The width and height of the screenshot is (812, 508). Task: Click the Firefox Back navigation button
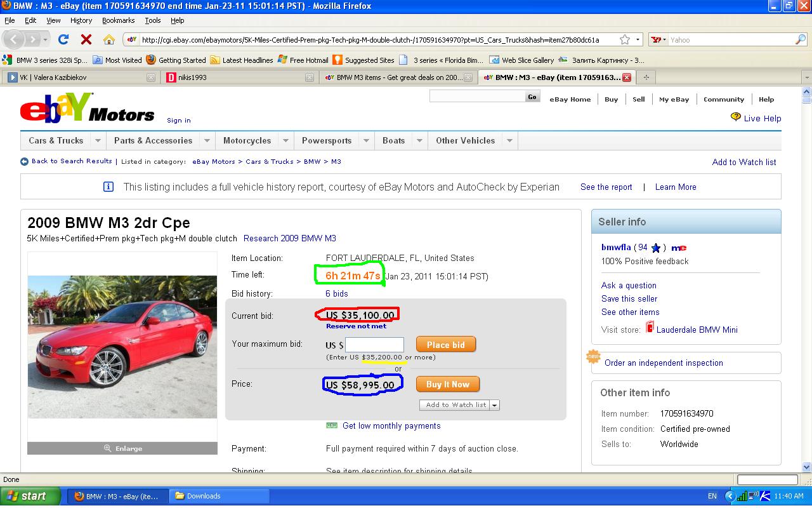click(x=15, y=39)
